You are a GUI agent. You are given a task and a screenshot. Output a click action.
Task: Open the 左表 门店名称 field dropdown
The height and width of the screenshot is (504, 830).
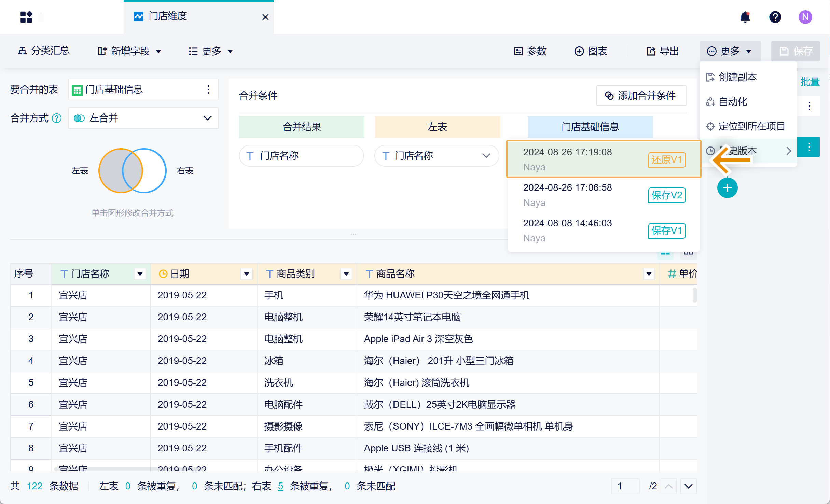437,156
